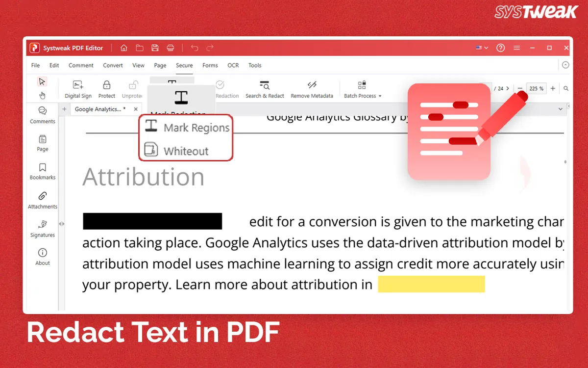Open the Signatures side panel

[x=43, y=229]
